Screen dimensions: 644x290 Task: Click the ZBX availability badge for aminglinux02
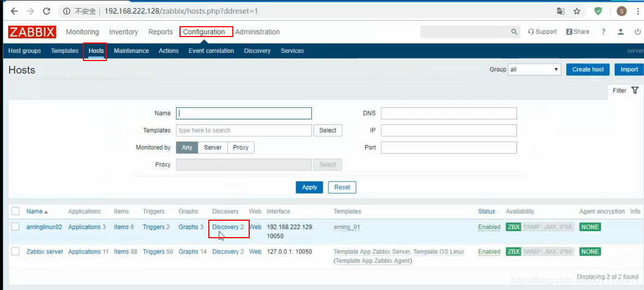[513, 227]
